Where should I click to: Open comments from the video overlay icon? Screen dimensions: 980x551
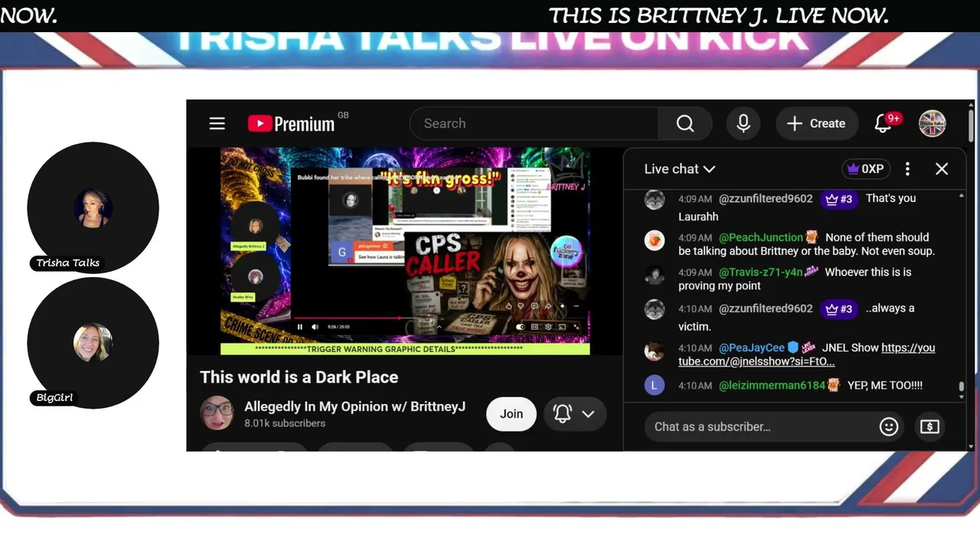[x=534, y=306]
